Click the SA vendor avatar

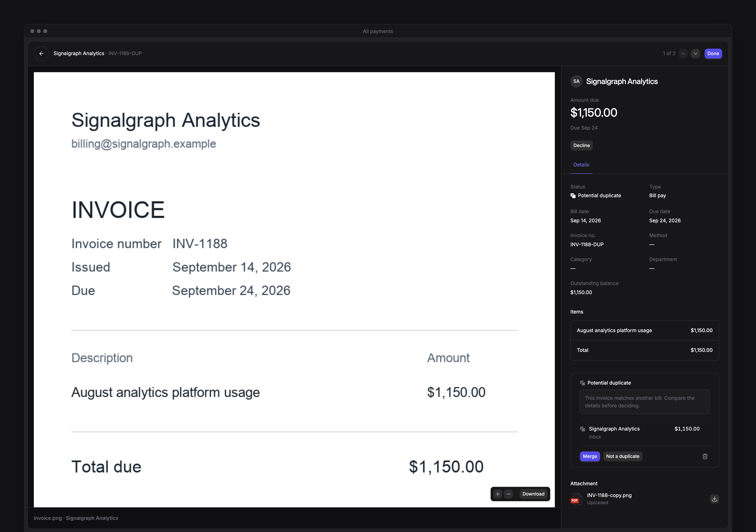tap(576, 81)
